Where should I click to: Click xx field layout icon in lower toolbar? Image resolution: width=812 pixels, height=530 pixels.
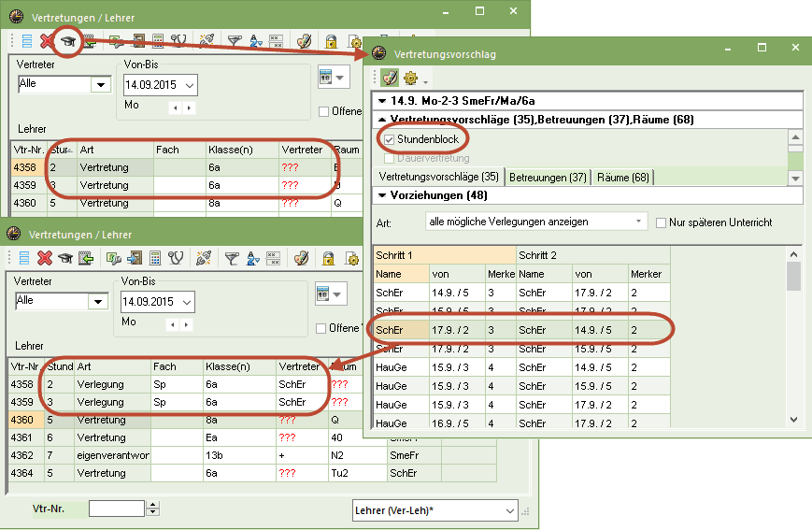pyautogui.click(x=274, y=257)
